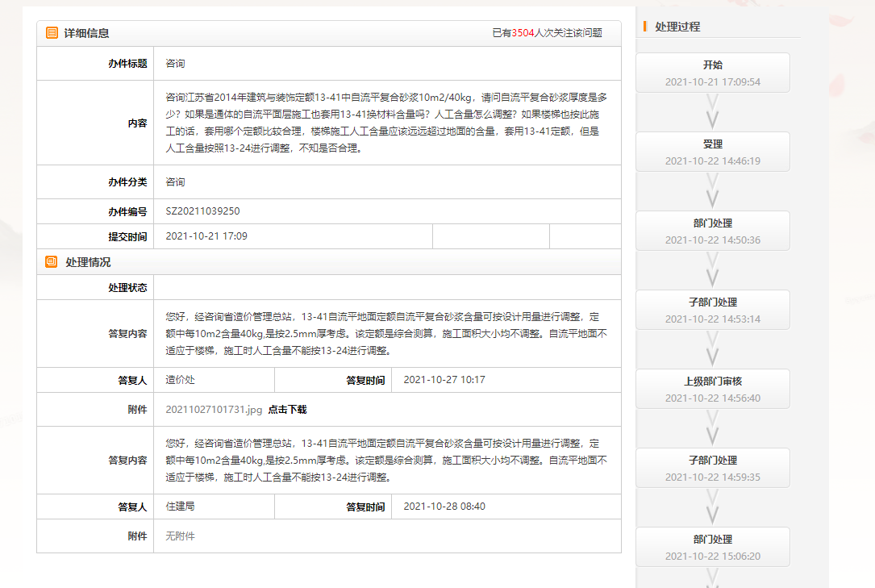The image size is (875, 588).
Task: Download the attachment via 点击下载
Action: click(x=287, y=410)
